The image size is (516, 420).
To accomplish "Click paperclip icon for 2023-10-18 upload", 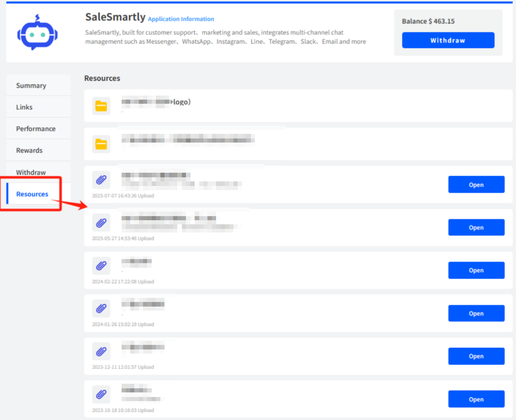I will pyautogui.click(x=101, y=394).
